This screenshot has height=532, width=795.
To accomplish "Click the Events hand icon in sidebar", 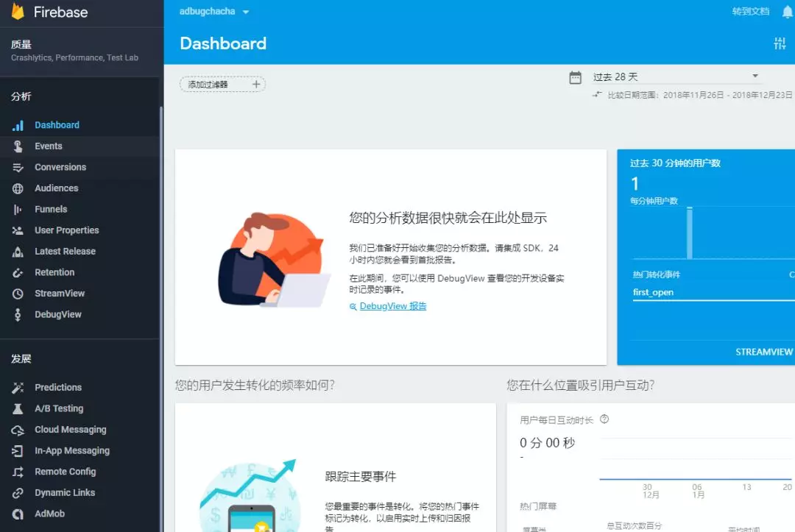I will tap(18, 146).
